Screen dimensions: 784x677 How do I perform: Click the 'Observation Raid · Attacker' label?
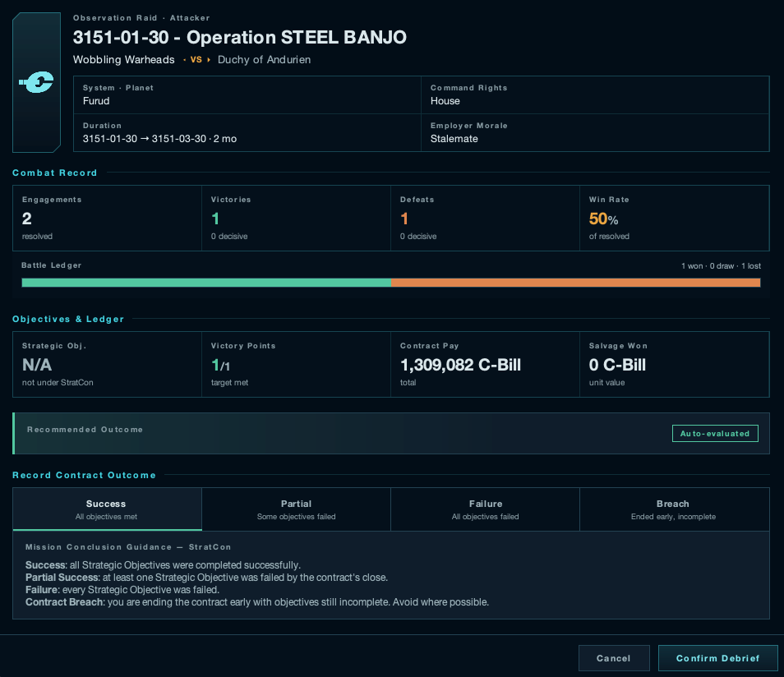(141, 18)
